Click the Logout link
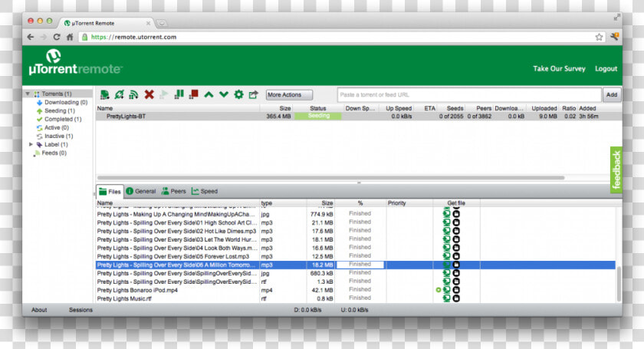This screenshot has width=644, height=349. (x=606, y=68)
